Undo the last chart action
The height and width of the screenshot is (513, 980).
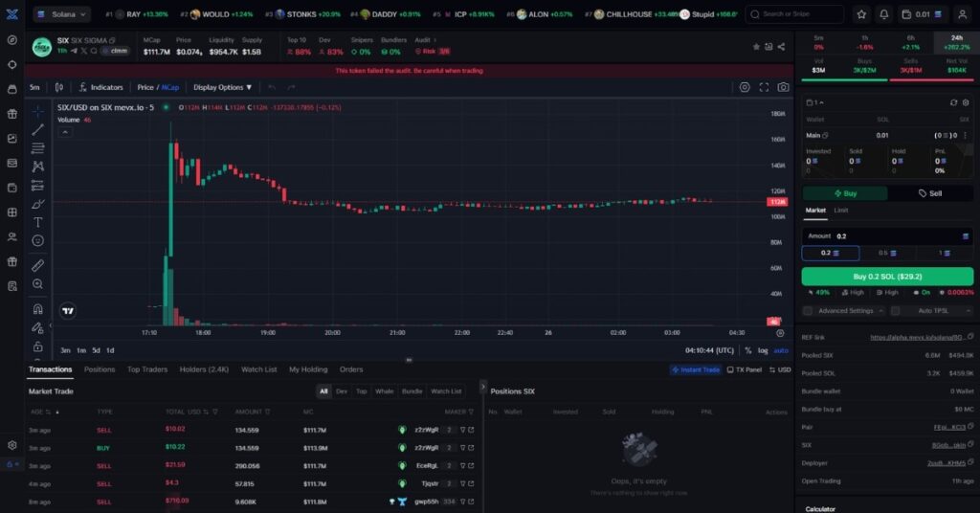click(272, 87)
